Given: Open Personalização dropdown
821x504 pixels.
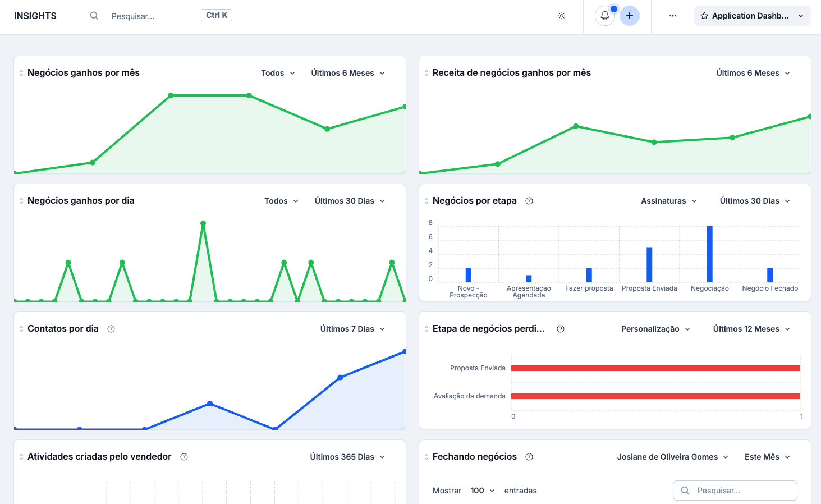Looking at the screenshot, I should (655, 329).
